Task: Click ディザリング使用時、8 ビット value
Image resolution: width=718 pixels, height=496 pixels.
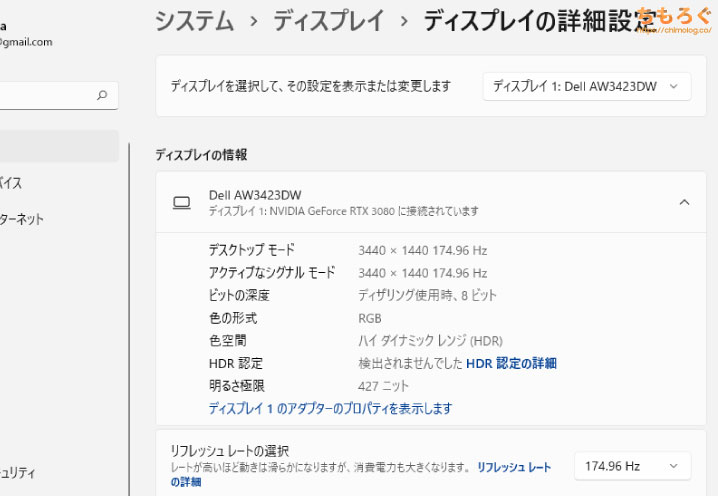Action: [x=427, y=295]
